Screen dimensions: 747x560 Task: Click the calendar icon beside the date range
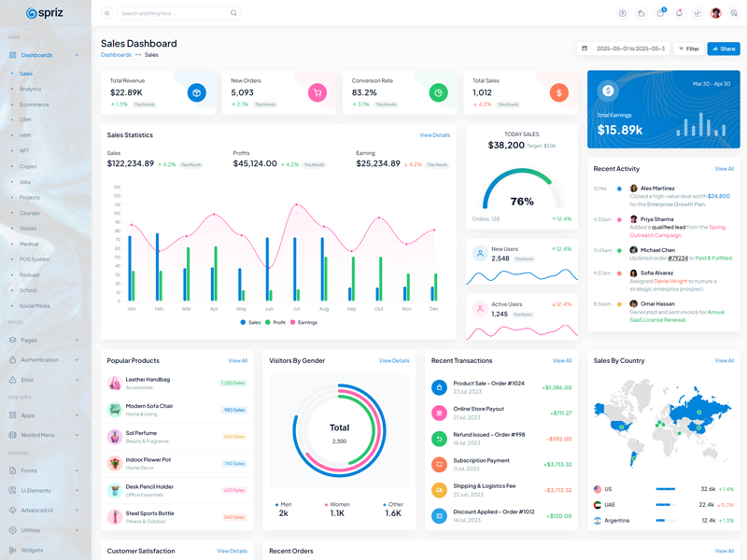click(585, 49)
